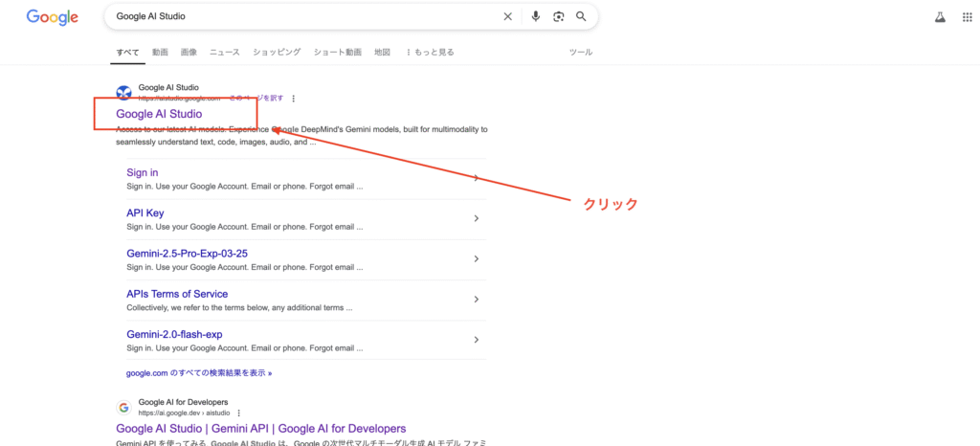
Task: Click the Google AI for Developers favicon
Action: pos(123,408)
